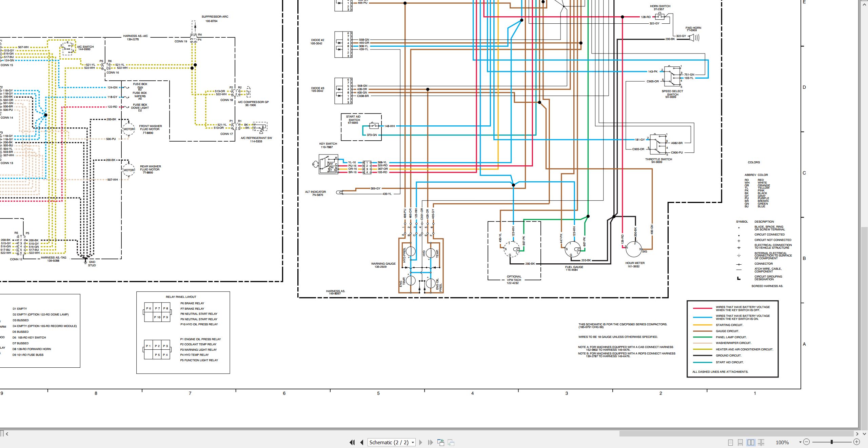
Task: Click the STARTING CIRCUIT legend entry
Action: 729,325
